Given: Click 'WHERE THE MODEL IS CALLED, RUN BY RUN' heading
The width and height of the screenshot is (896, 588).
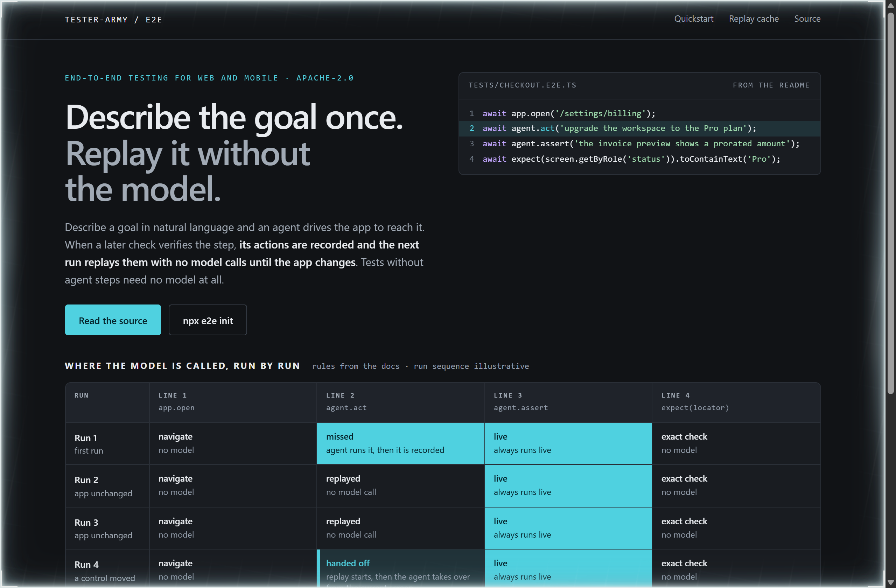Looking at the screenshot, I should pyautogui.click(x=182, y=366).
